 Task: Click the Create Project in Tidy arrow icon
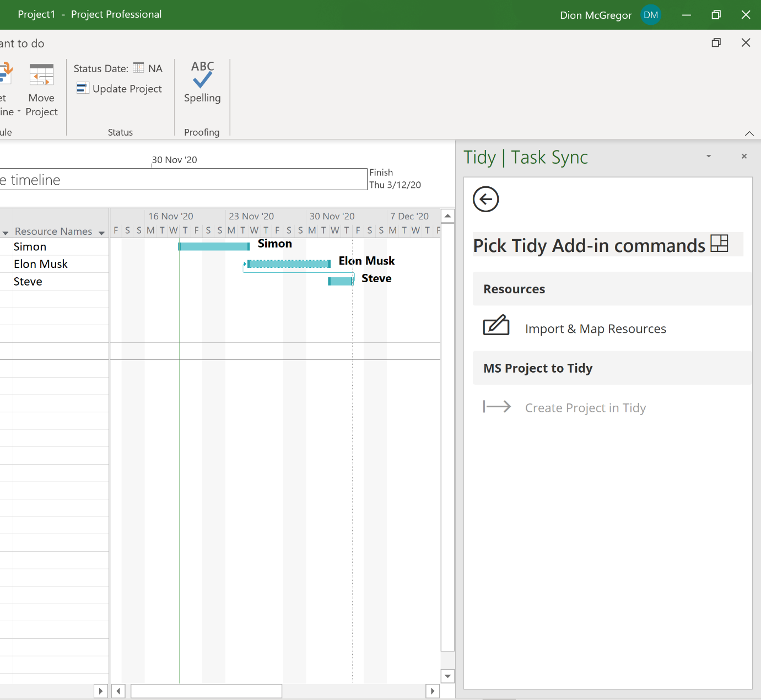(x=496, y=407)
